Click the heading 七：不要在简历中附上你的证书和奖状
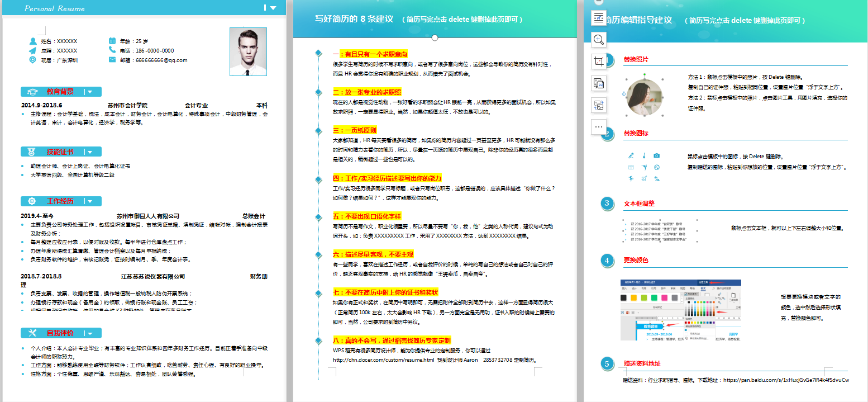868x402 pixels. (x=385, y=292)
